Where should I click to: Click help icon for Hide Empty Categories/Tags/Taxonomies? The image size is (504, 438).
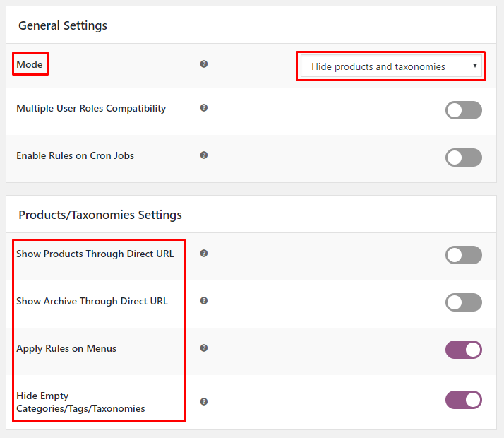(x=204, y=402)
